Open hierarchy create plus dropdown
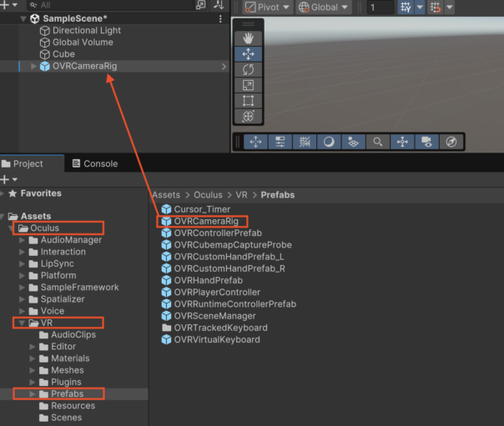Screen dimensions: 504x426 pyautogui.click(x=8, y=5)
